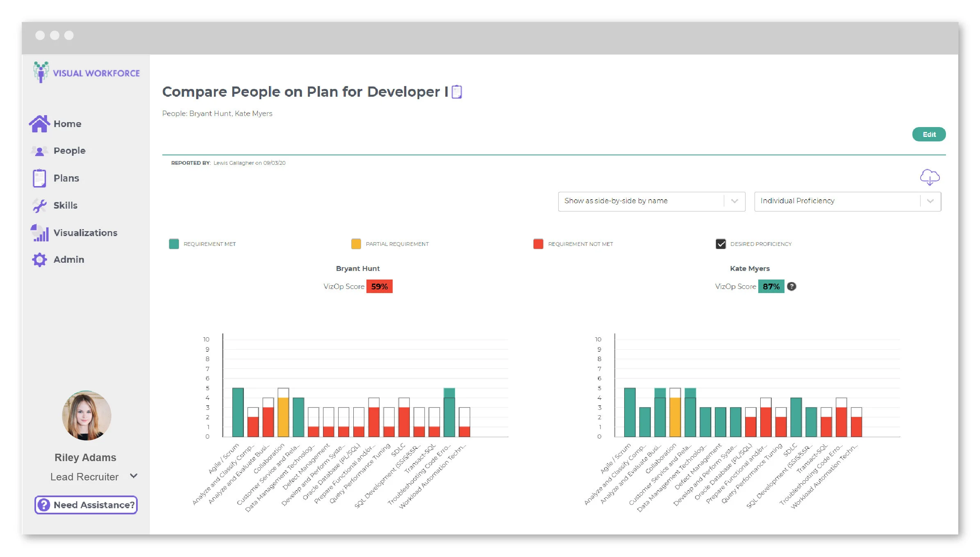Screen dimensions: 980x557
Task: Click the Edit button
Action: coord(929,134)
